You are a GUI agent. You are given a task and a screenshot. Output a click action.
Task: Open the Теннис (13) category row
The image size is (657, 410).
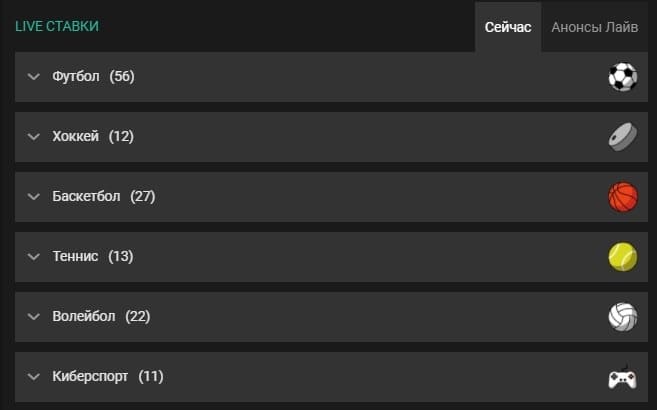[x=331, y=256]
